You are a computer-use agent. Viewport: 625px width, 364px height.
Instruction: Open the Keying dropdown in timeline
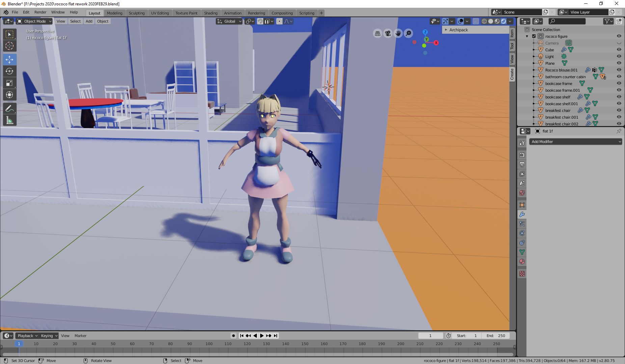pyautogui.click(x=49, y=336)
